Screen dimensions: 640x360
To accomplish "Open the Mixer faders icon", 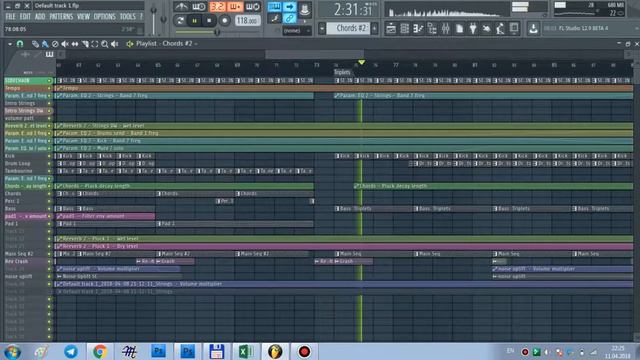I will pos(446,28).
